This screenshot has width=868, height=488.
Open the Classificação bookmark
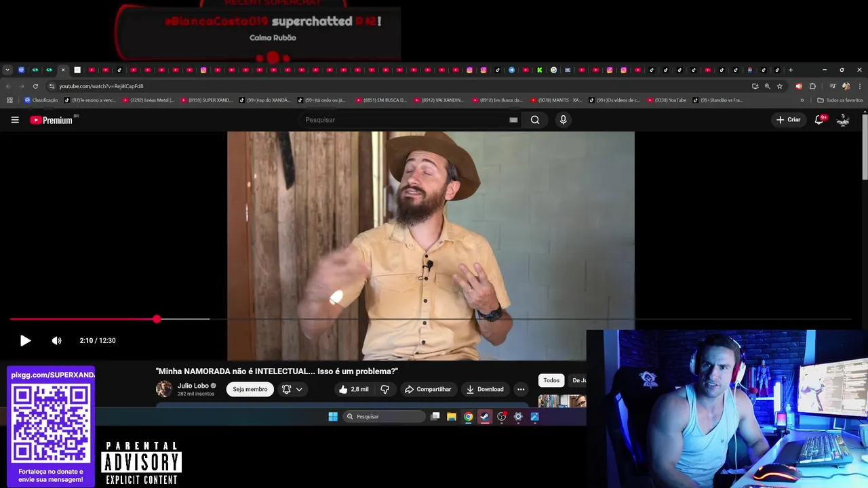pos(41,100)
